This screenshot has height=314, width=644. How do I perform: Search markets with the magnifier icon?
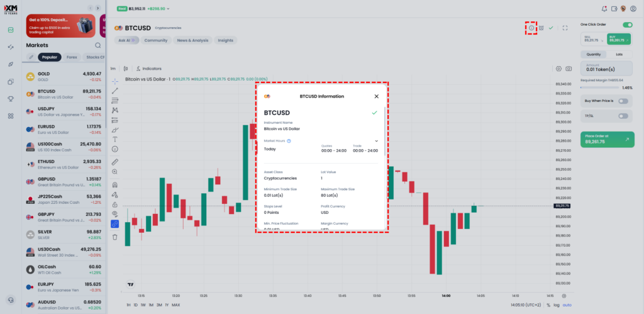(98, 45)
